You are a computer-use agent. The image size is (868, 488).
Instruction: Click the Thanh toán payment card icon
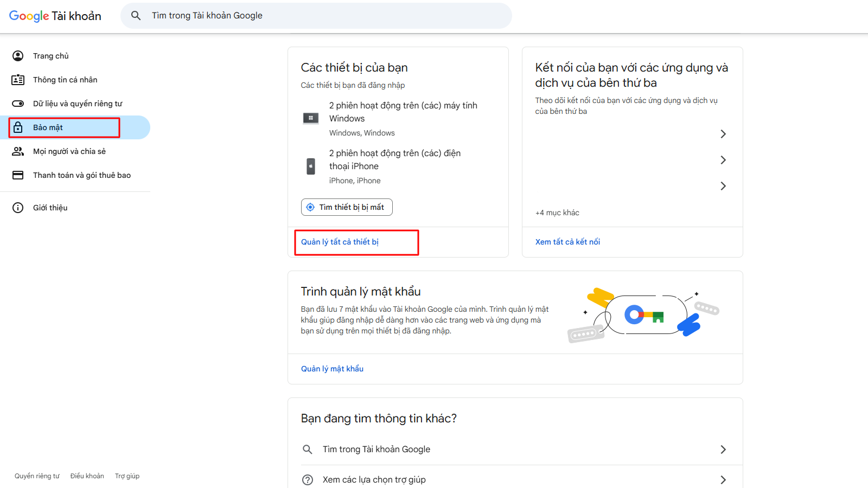pos(18,175)
